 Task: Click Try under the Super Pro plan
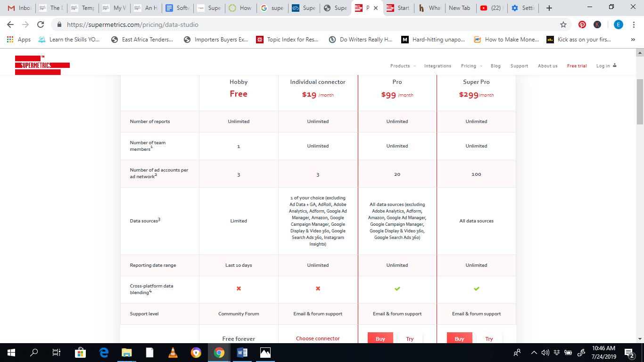click(489, 338)
